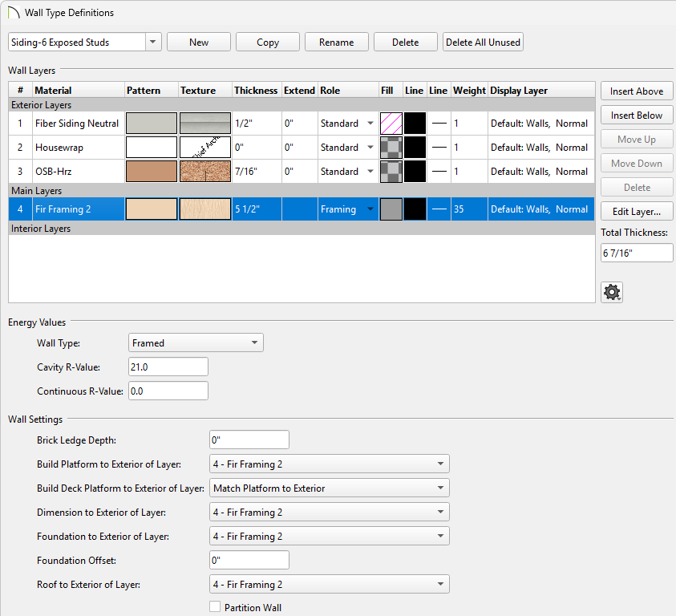The height and width of the screenshot is (616, 676).
Task: Click the Insert Below button
Action: 637,115
